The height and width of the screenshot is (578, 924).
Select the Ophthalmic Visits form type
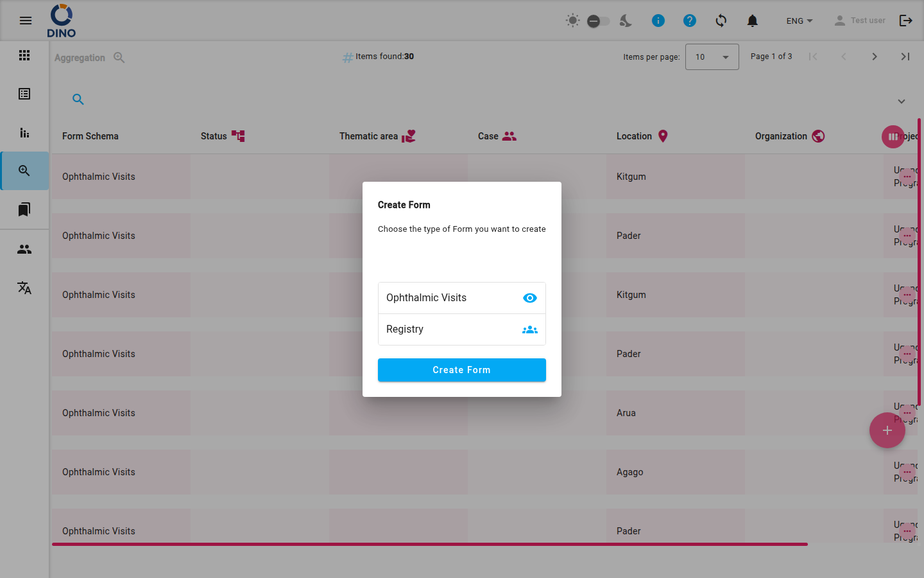(462, 298)
